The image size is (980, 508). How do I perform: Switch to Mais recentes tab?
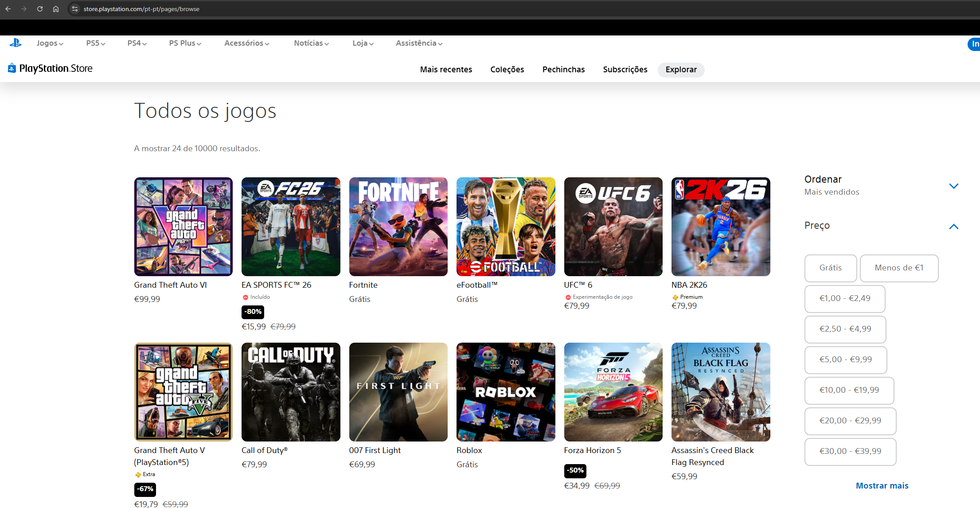(446, 70)
